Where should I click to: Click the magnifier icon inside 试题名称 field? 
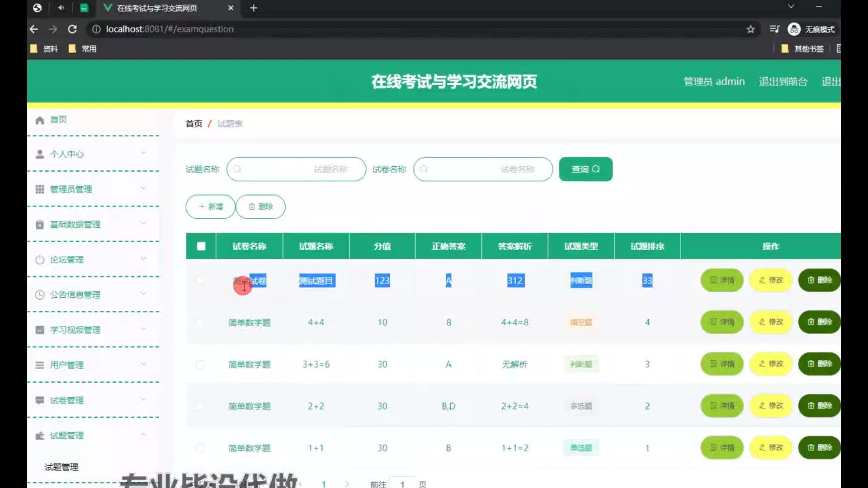237,169
